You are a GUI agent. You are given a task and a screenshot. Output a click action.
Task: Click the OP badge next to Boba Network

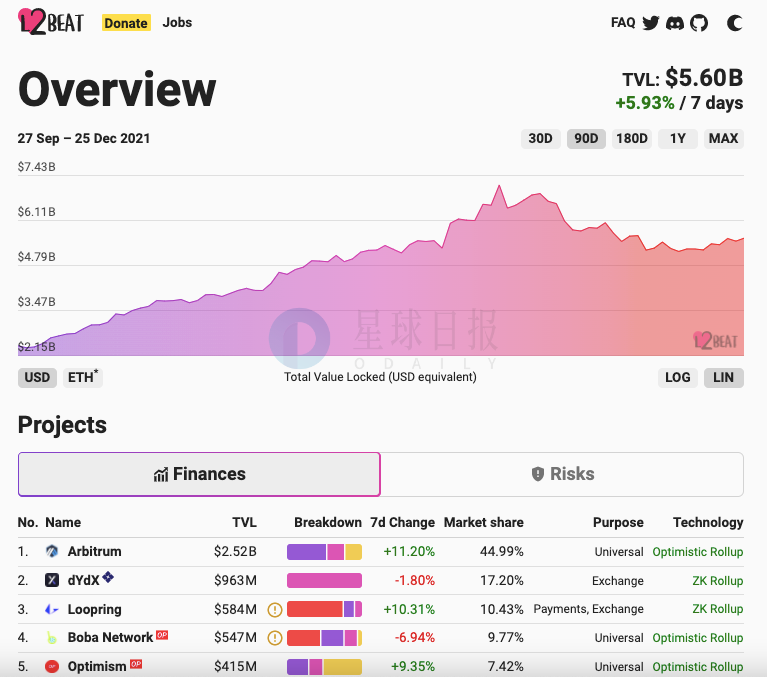pos(162,635)
